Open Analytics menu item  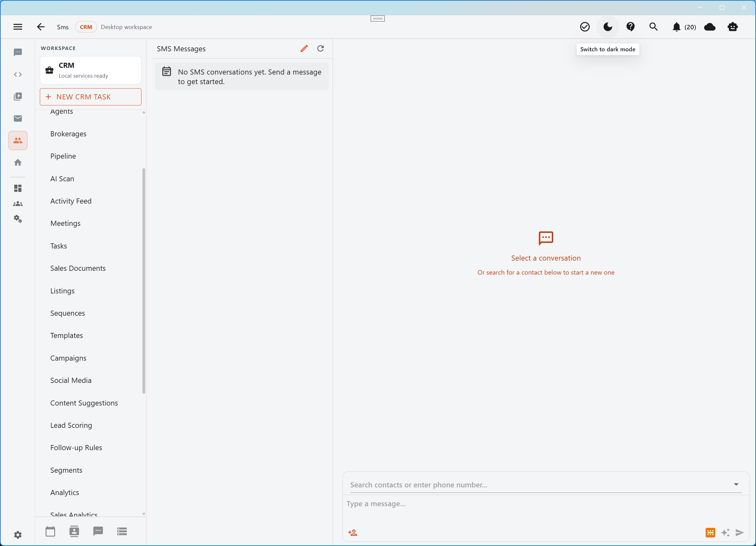point(64,493)
